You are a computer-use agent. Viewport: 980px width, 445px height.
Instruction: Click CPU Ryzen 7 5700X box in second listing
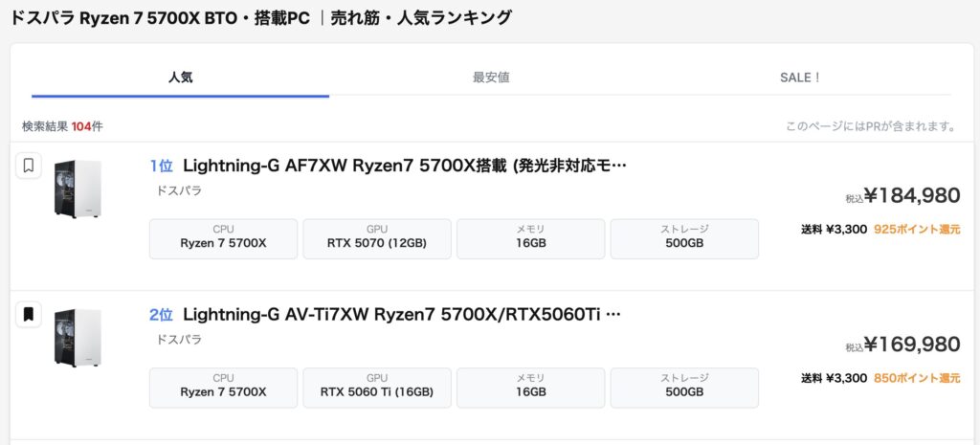click(223, 387)
